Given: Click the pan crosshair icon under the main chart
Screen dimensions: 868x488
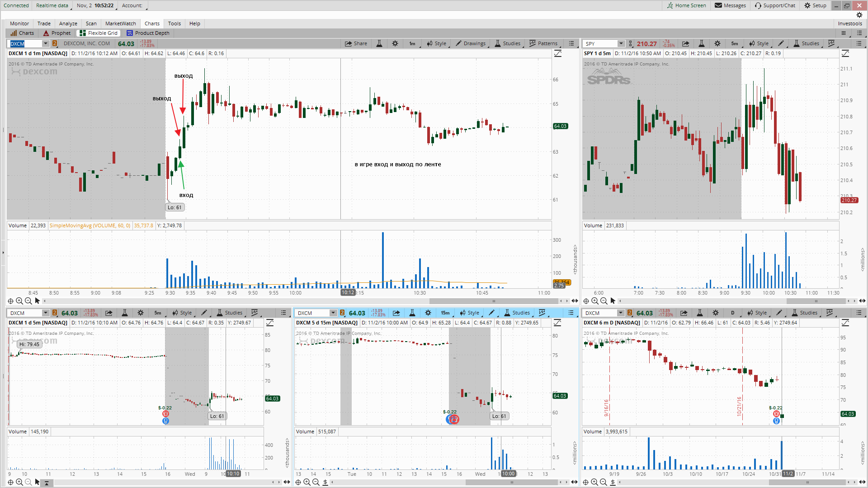Looking at the screenshot, I should (x=10, y=301).
